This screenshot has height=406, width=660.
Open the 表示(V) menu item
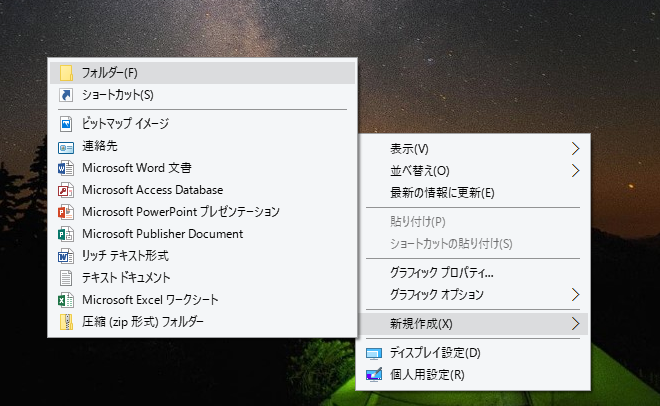tap(473, 149)
